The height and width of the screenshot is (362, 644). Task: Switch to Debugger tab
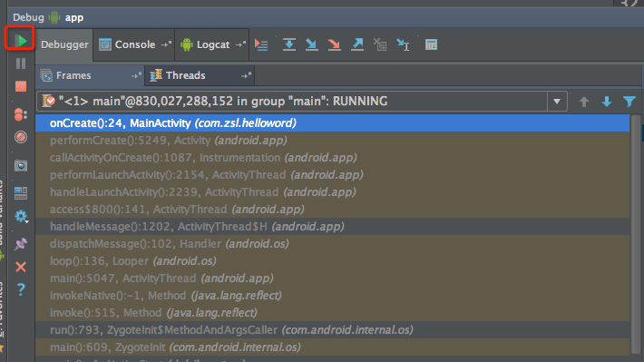[x=64, y=44]
